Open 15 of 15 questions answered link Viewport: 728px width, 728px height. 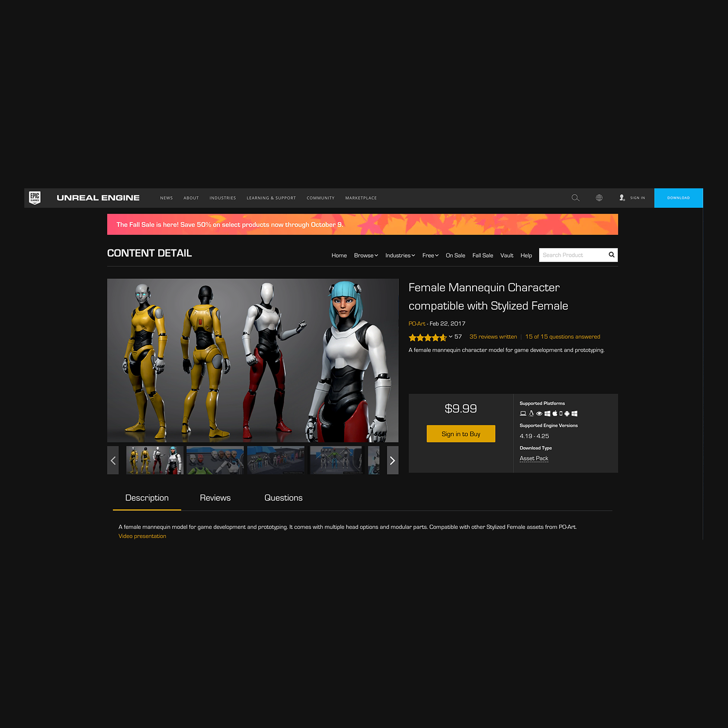pyautogui.click(x=563, y=337)
